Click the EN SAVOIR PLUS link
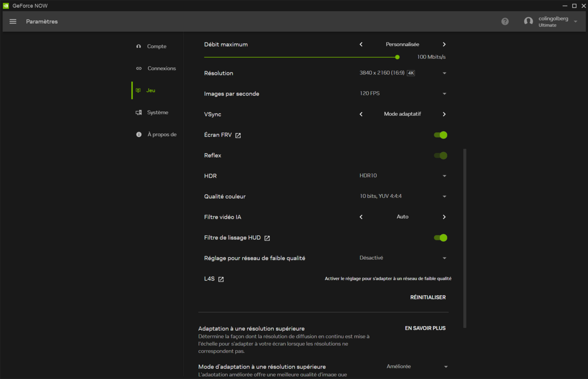The width and height of the screenshot is (588, 379). coord(425,328)
